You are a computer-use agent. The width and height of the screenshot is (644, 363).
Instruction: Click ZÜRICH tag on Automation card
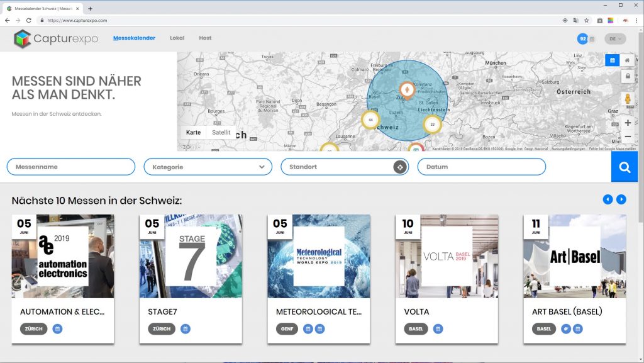[34, 329]
